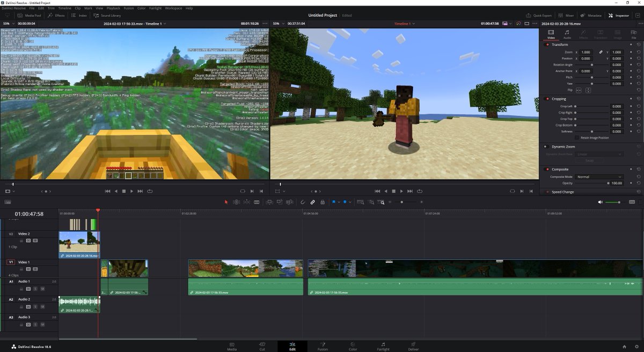Viewport: 644px width, 352px height.
Task: Toggle the timeline Snapping magnet icon
Action: coord(303,202)
